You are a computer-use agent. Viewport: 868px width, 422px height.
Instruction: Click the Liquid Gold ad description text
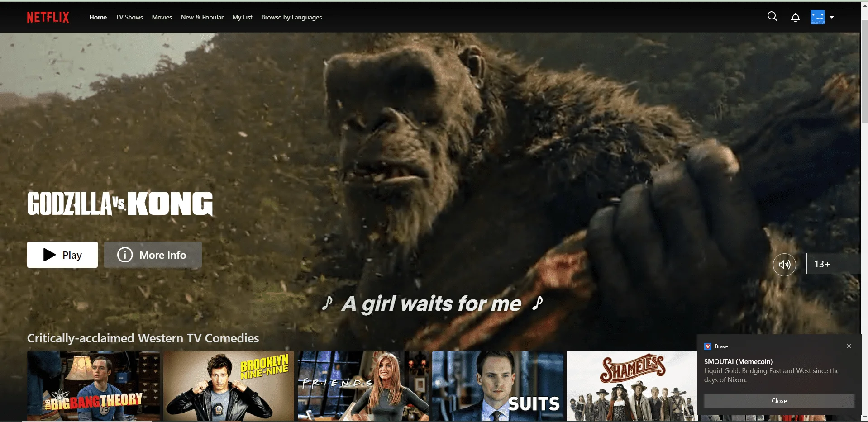pos(772,375)
